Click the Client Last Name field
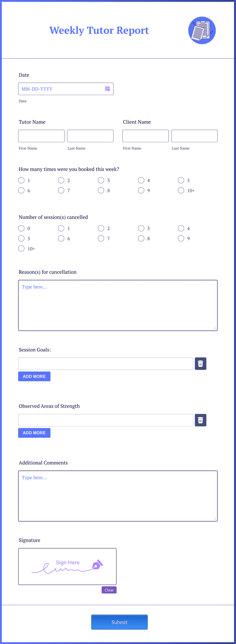The image size is (236, 644). pyautogui.click(x=194, y=136)
